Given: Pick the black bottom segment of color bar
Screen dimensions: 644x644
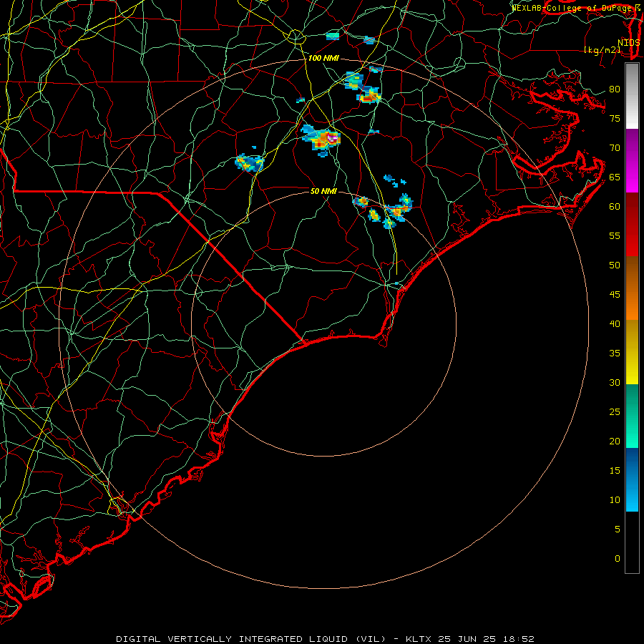Looking at the screenshot, I should 632,542.
